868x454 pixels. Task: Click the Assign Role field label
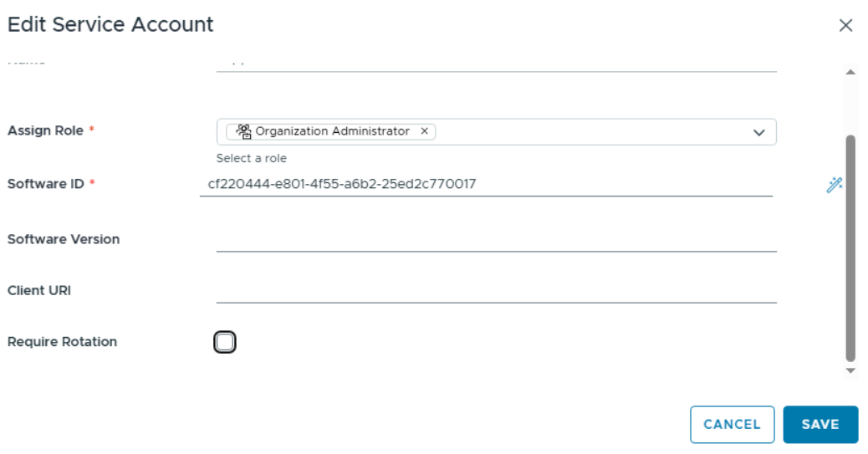pos(45,131)
